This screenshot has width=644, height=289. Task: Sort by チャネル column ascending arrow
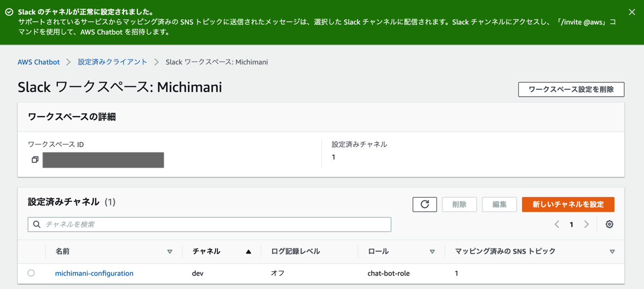[x=248, y=251]
